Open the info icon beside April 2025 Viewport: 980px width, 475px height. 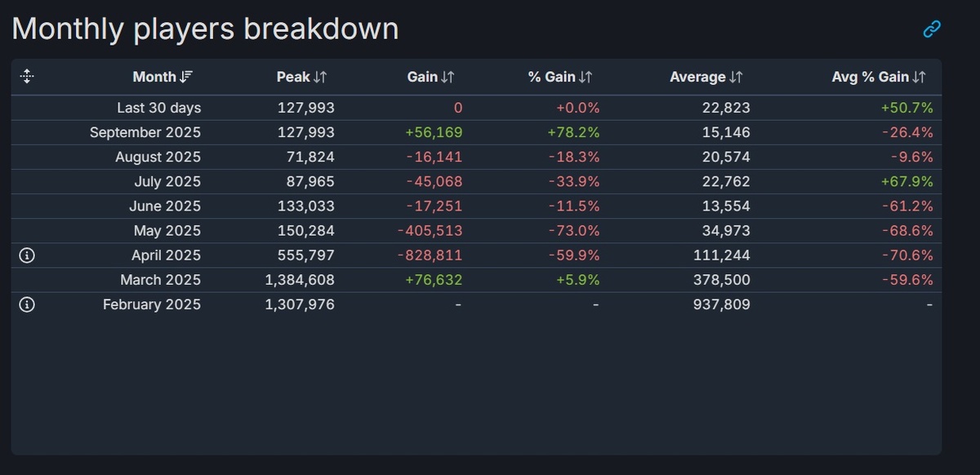[27, 255]
